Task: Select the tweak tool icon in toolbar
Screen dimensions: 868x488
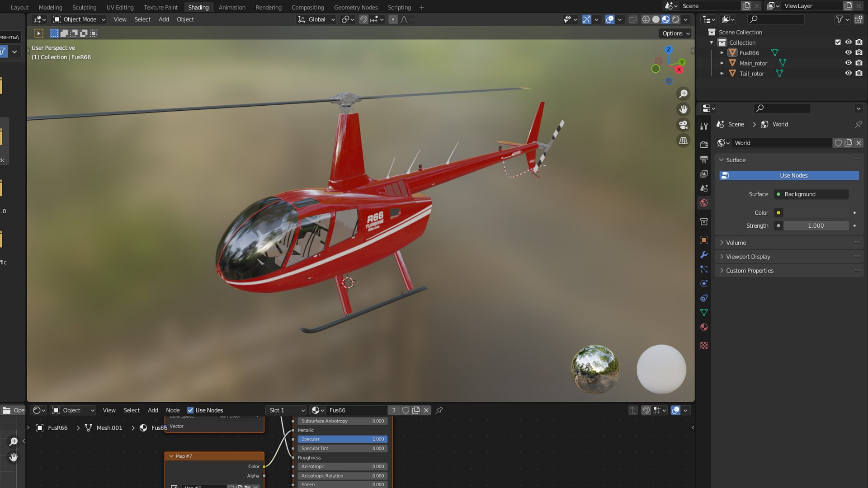Action: pyautogui.click(x=39, y=33)
